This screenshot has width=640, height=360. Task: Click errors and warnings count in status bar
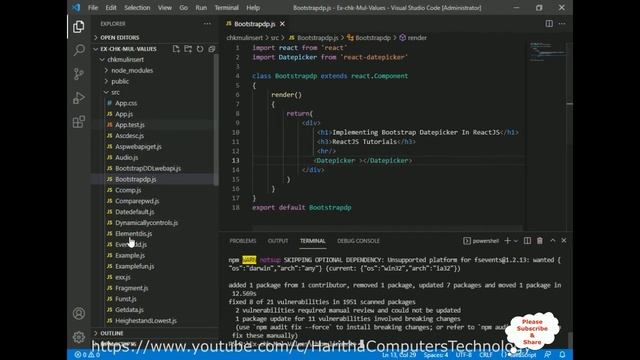87,355
